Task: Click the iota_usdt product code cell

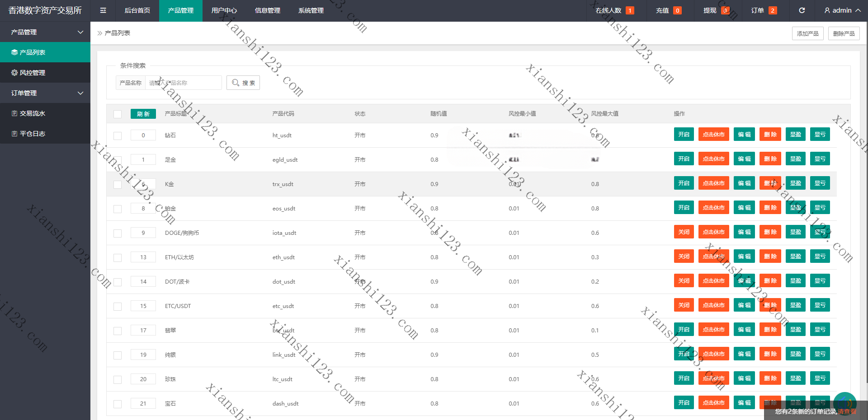Action: tap(284, 233)
